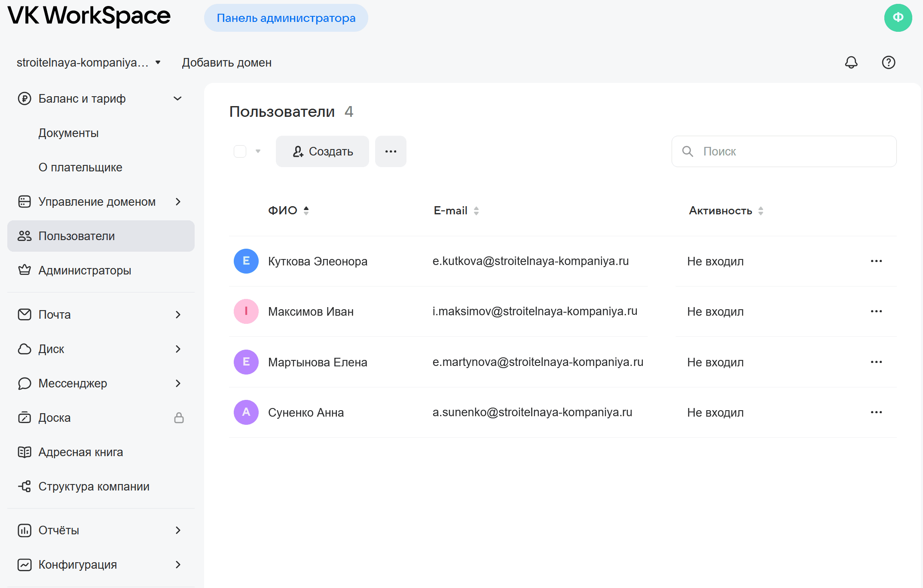923x588 pixels.
Task: Collapse the Баланс и тариф section
Action: (178, 98)
